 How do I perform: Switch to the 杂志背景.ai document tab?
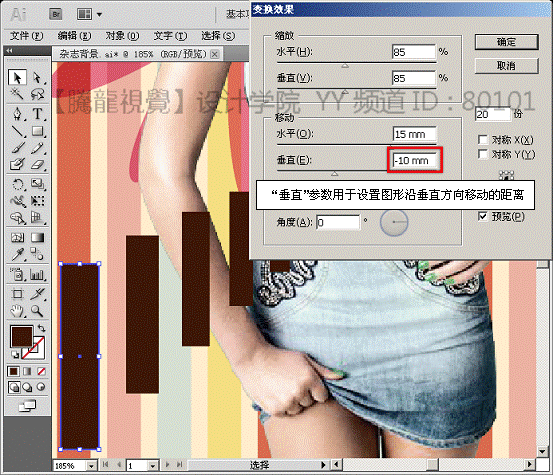coord(133,54)
